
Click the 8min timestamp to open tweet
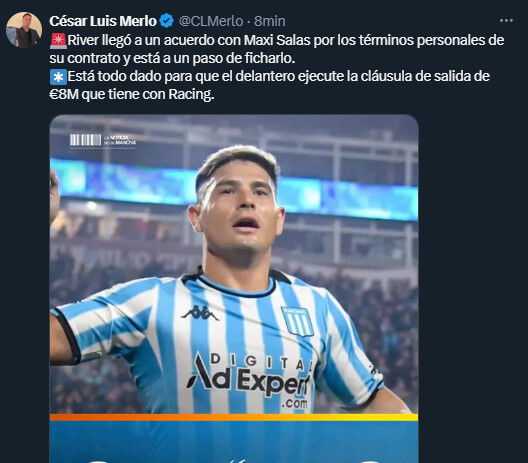point(270,21)
